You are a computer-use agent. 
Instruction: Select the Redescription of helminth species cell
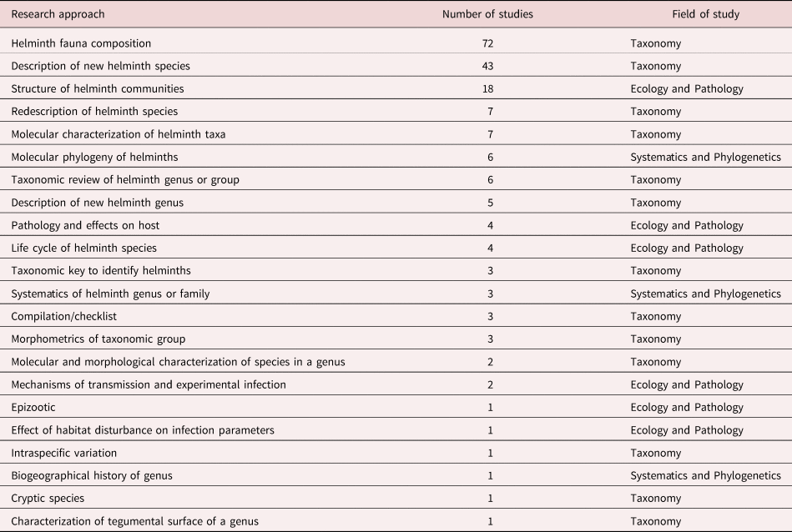pyautogui.click(x=94, y=111)
